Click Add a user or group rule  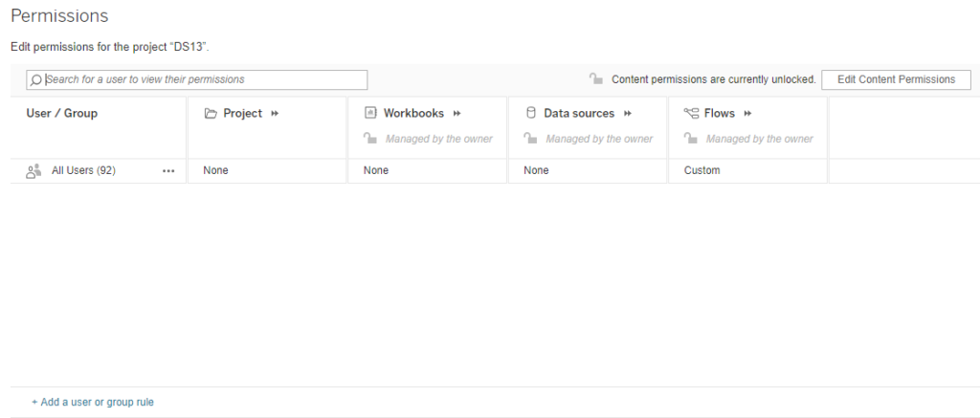point(93,403)
